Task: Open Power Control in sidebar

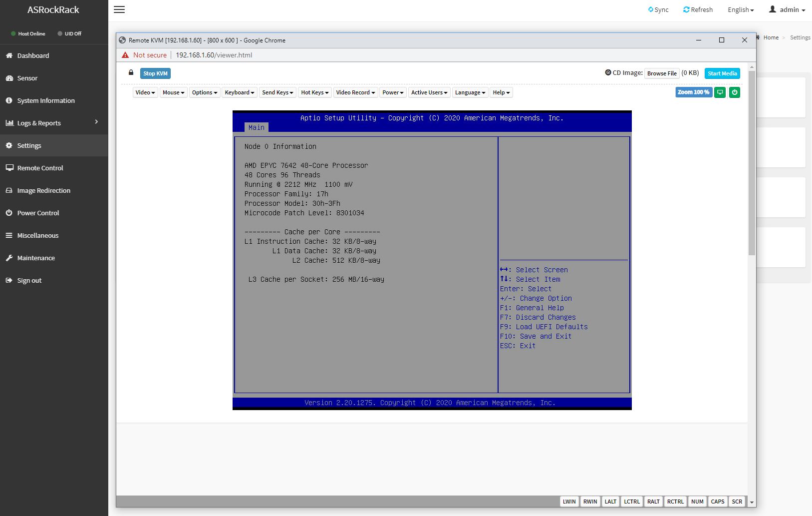Action: pos(38,213)
